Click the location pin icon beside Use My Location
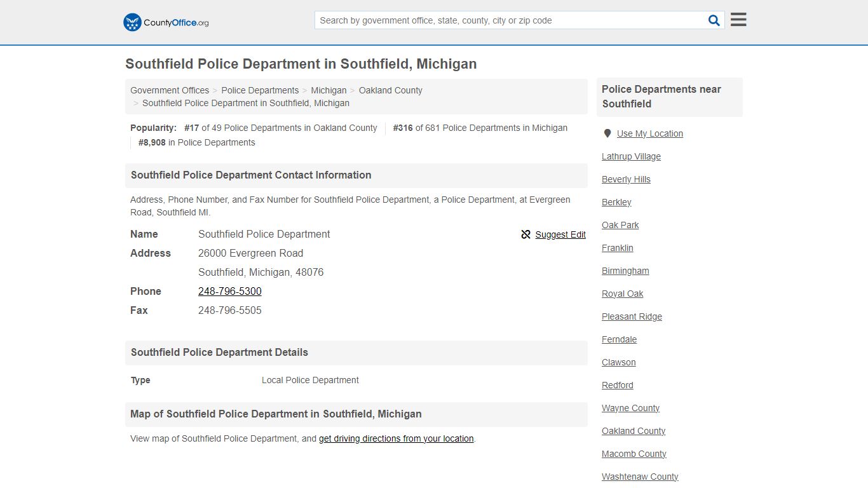This screenshot has width=868, height=488. [607, 133]
